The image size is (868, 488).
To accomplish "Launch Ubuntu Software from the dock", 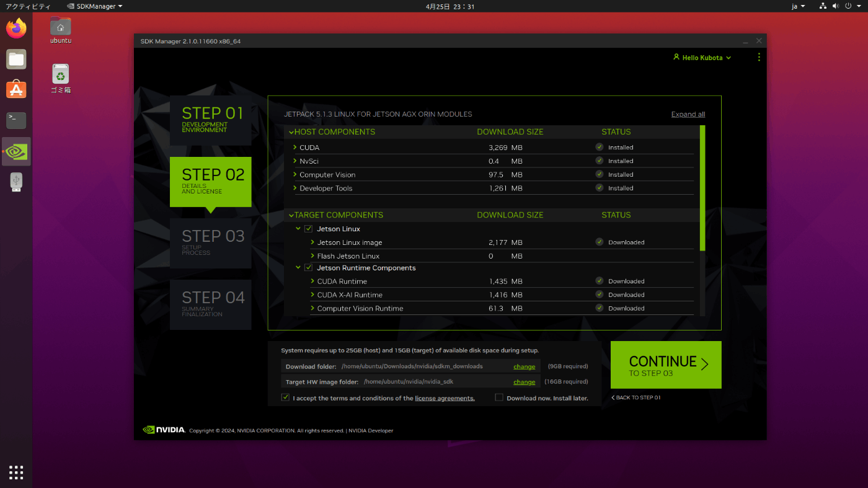I will 16,90.
